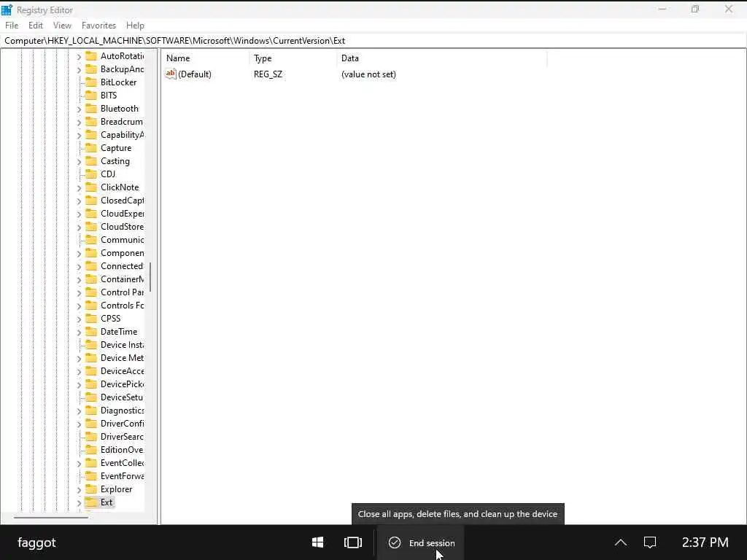Click the tree pane vertical scrollbar thumb
747x560 pixels.
coord(150,277)
